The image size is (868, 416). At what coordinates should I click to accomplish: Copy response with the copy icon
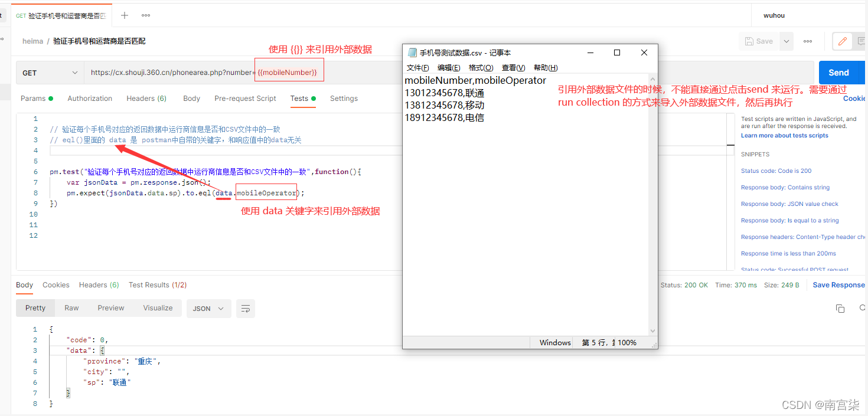(840, 309)
